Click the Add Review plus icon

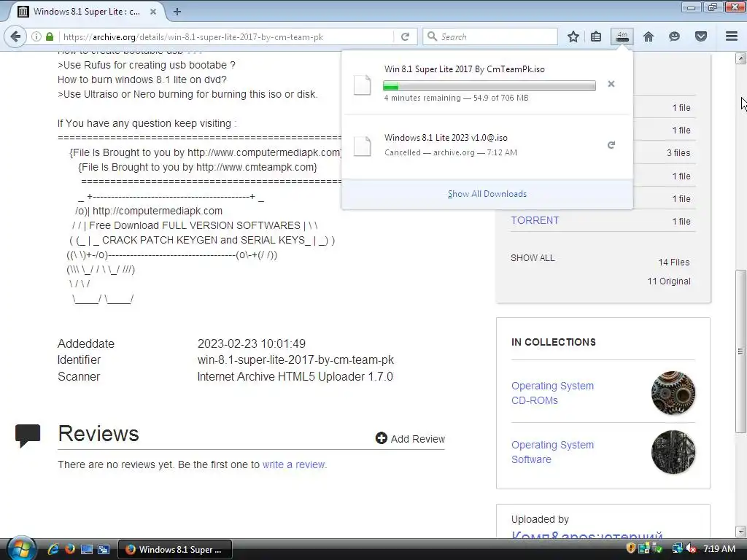(x=381, y=438)
